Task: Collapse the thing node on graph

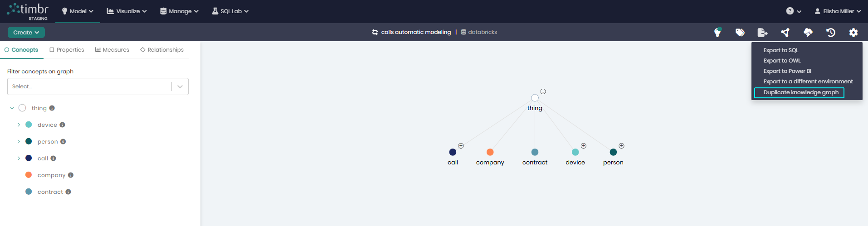Action: [x=543, y=91]
